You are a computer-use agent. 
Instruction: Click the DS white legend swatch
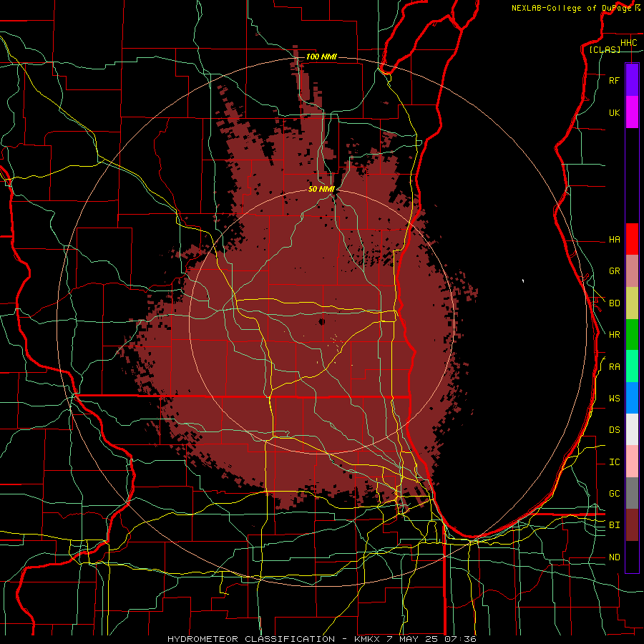pyautogui.click(x=632, y=429)
